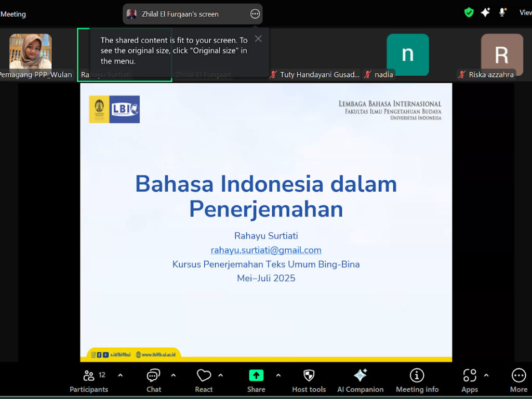Click Universitas Indonesia yellow logo
This screenshot has width=532, height=399.
coord(99,109)
